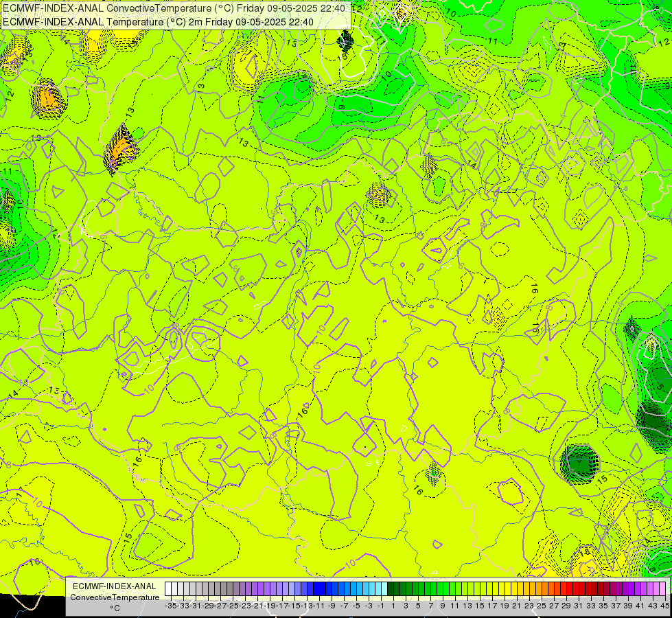Click the legend heading 'ECMWF-INDEX-ANAL'

click(115, 586)
